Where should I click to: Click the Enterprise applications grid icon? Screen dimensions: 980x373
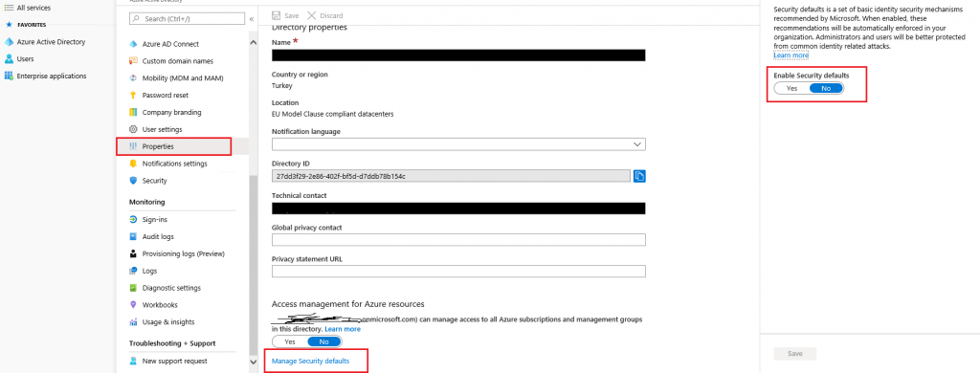(x=9, y=76)
